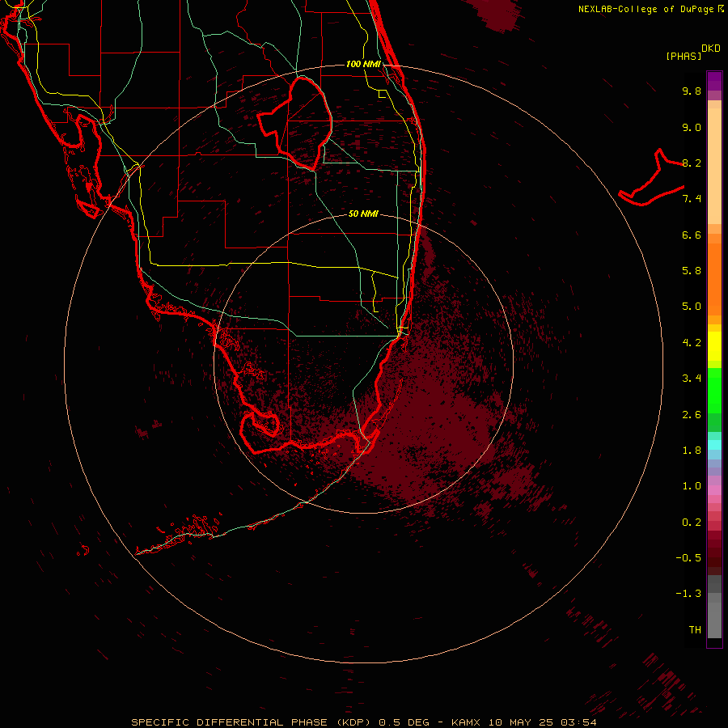Click the DKD unit label above color bar

[711, 49]
